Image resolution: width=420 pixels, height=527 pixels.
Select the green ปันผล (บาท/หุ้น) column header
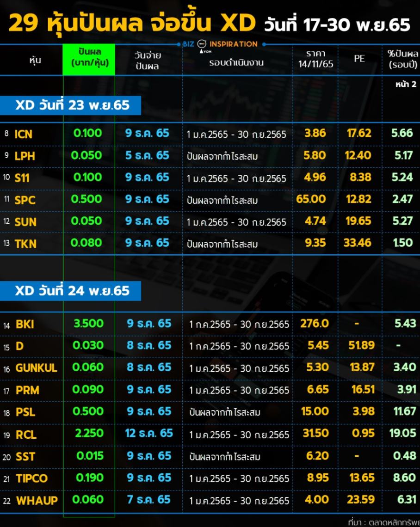[x=89, y=59]
